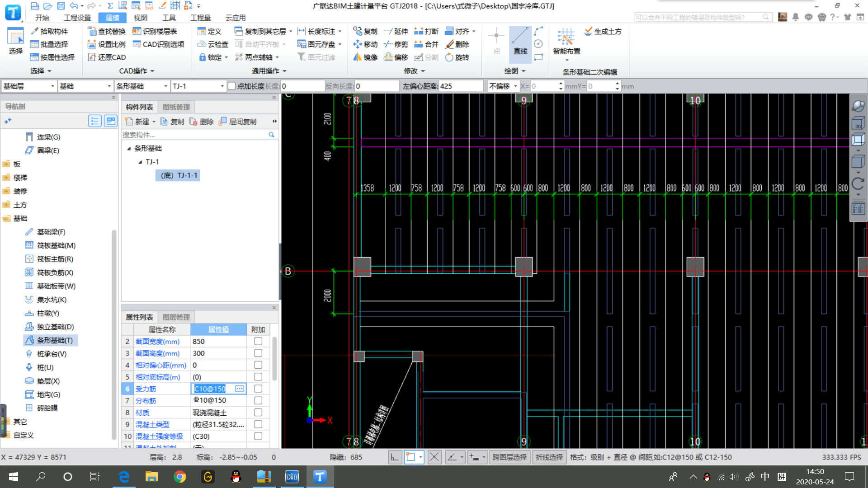Click the 延伸 extend tool
868x488 pixels.
(x=396, y=31)
